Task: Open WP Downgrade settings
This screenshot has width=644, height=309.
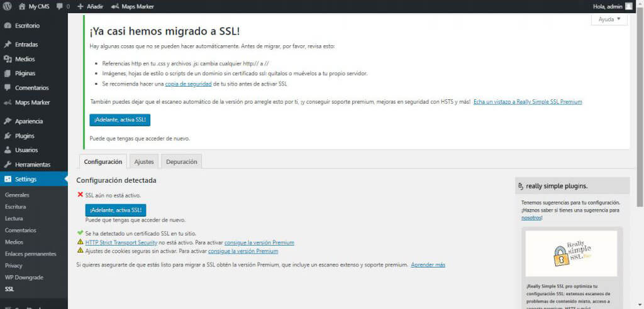Action: click(24, 278)
